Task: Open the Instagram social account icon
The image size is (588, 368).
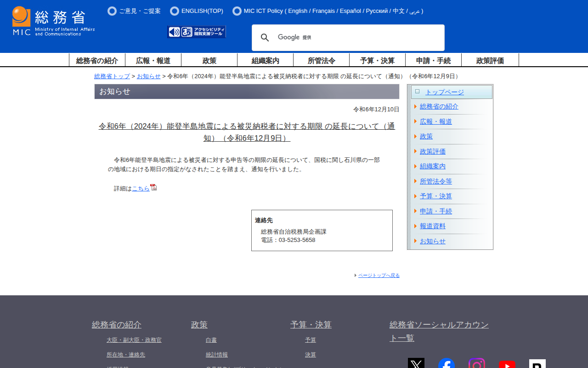Action: click(x=477, y=364)
